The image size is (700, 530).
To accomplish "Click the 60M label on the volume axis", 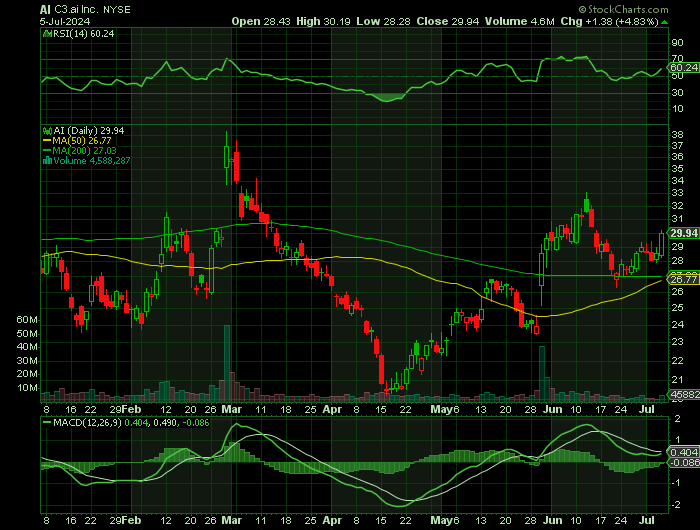I will (x=27, y=320).
